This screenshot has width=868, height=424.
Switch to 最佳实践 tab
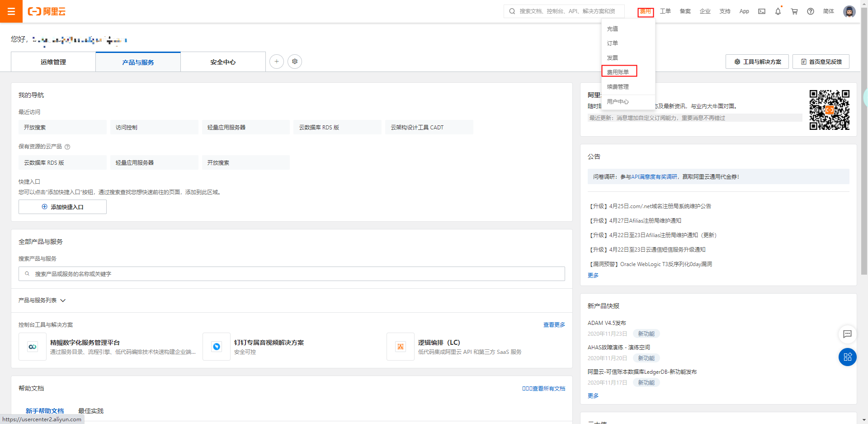point(91,411)
